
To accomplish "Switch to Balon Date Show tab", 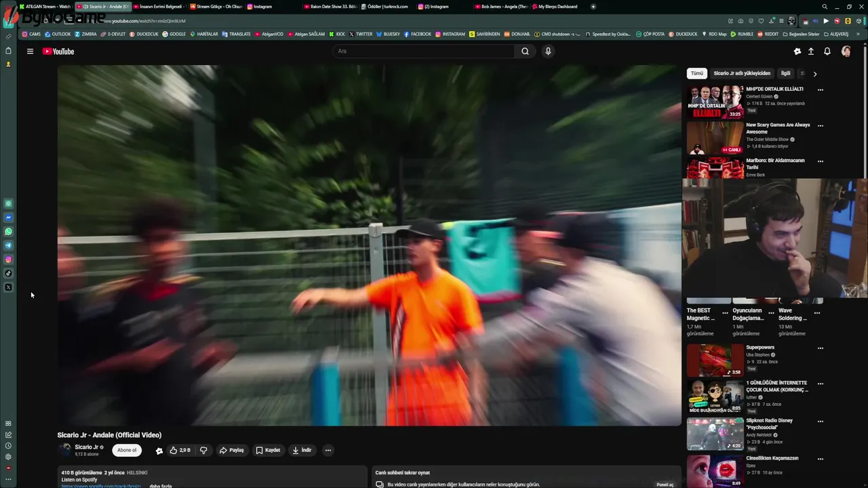I will tap(330, 7).
